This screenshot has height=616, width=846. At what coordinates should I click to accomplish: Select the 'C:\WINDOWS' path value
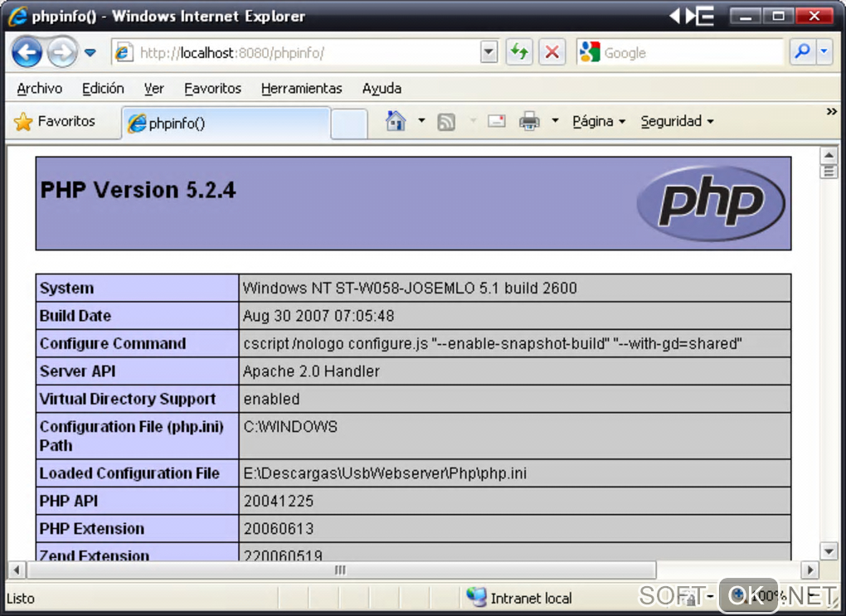coord(290,427)
